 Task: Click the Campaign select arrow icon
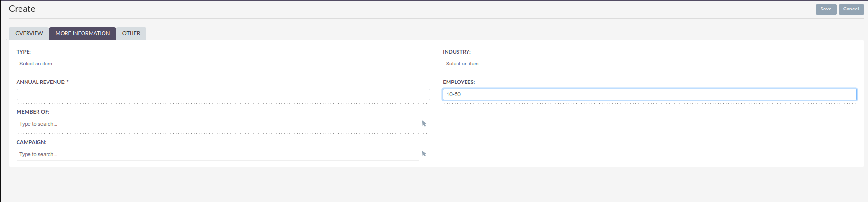[424, 154]
